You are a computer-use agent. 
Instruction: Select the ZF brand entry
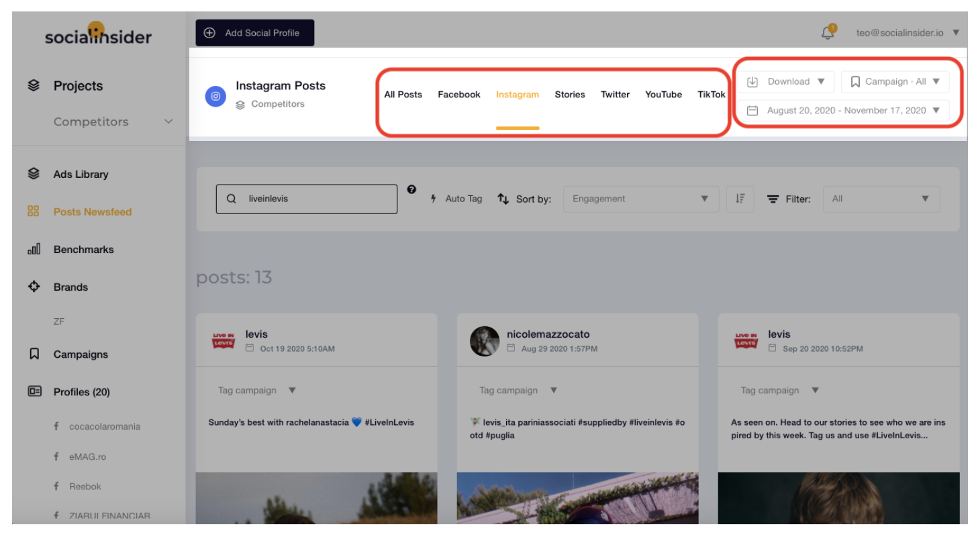(59, 322)
